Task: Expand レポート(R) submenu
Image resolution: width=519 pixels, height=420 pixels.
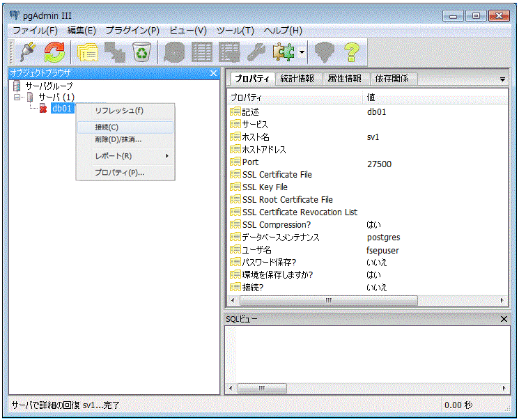Action: [125, 156]
